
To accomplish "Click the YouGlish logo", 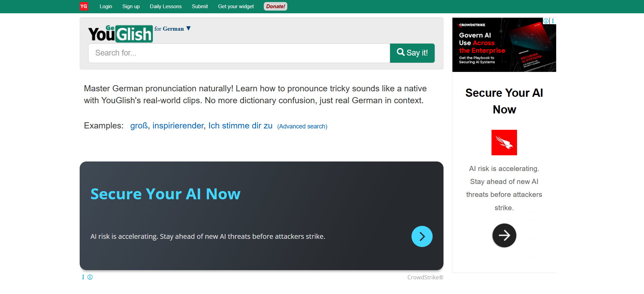I will [120, 34].
